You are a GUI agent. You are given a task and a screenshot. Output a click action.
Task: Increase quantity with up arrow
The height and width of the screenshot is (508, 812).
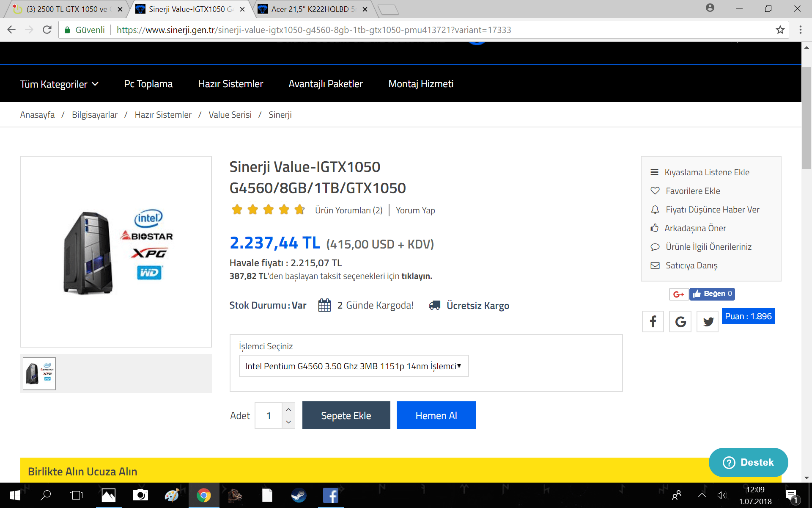tap(288, 409)
